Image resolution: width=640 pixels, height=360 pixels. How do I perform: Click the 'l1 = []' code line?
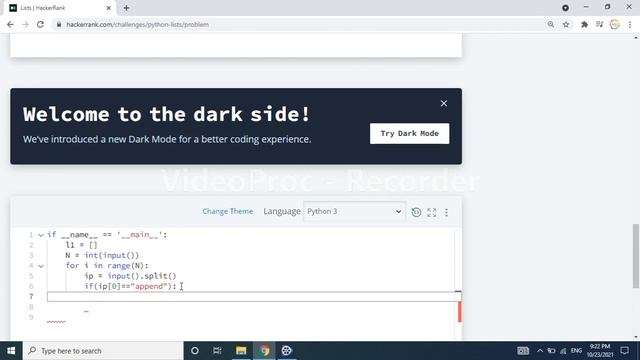[x=81, y=245]
